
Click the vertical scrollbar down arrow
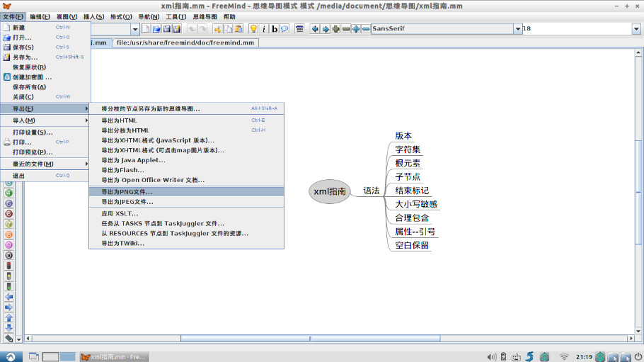pos(638,331)
